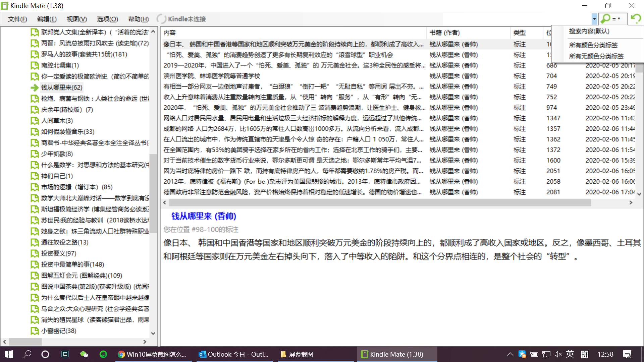Viewport: 644px width, 362px height.
Task: Open WeChat from the taskbar
Action: tap(84, 354)
